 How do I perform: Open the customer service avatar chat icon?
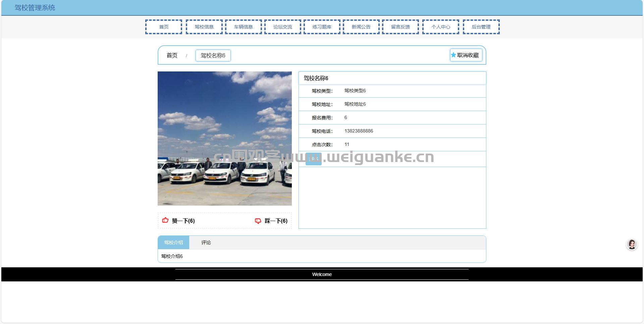(x=632, y=244)
